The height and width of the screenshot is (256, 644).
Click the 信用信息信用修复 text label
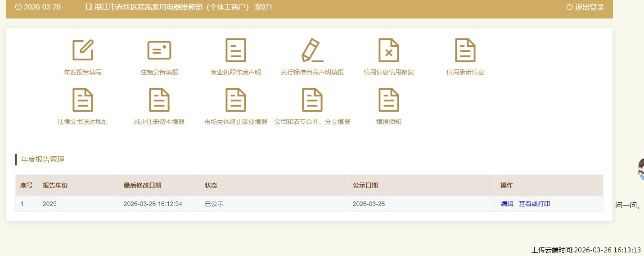389,72
